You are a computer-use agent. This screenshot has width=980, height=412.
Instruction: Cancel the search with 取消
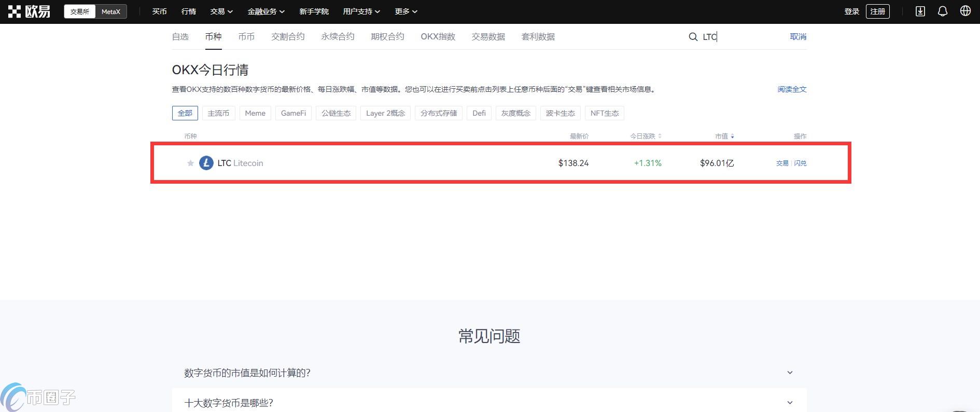pos(798,37)
